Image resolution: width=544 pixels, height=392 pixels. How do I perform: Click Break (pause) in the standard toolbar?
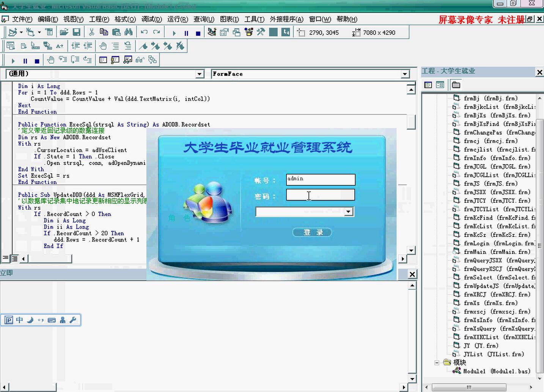point(186,33)
